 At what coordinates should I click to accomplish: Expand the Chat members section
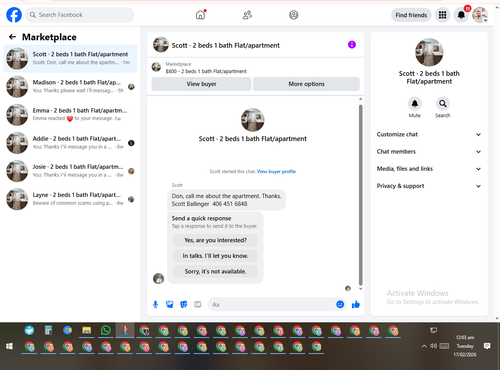coord(429,152)
